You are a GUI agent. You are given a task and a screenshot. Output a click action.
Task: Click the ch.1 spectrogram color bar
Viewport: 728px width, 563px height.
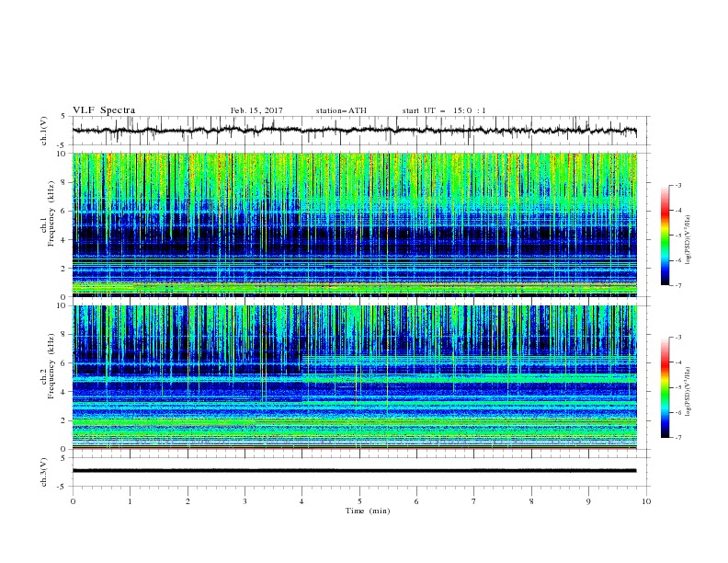click(665, 236)
